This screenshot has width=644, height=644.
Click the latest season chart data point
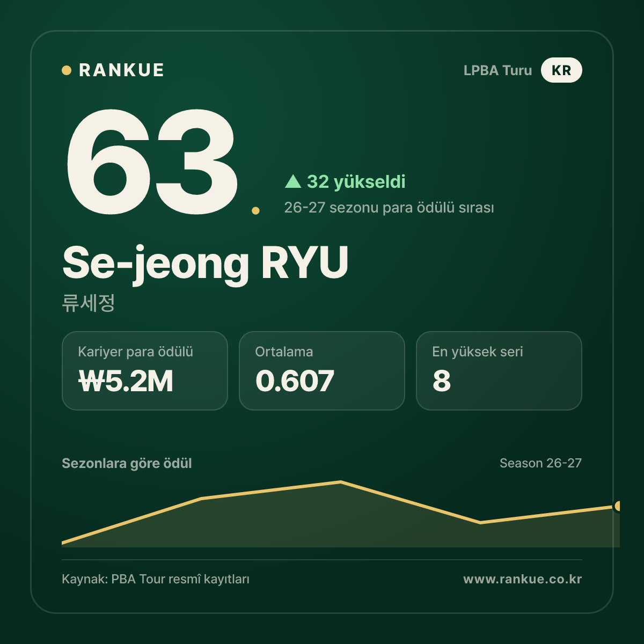tap(618, 506)
